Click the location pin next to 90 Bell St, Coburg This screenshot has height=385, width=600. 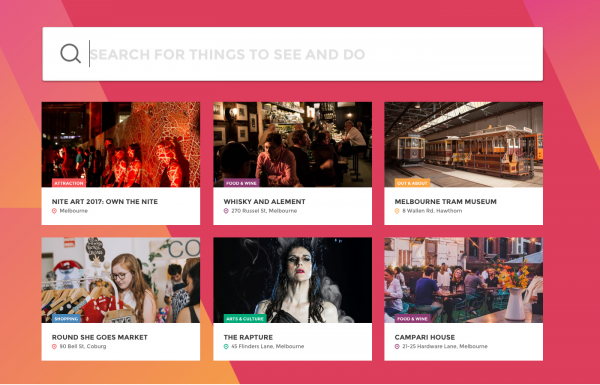(x=54, y=346)
